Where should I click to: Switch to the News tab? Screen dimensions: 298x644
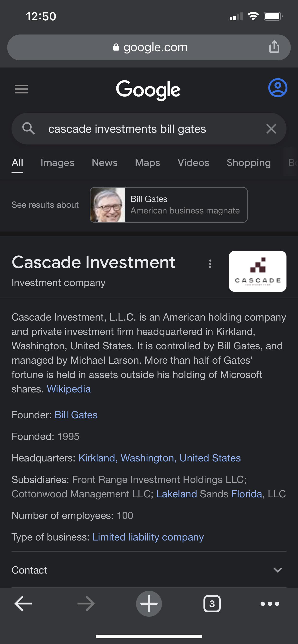click(x=105, y=163)
